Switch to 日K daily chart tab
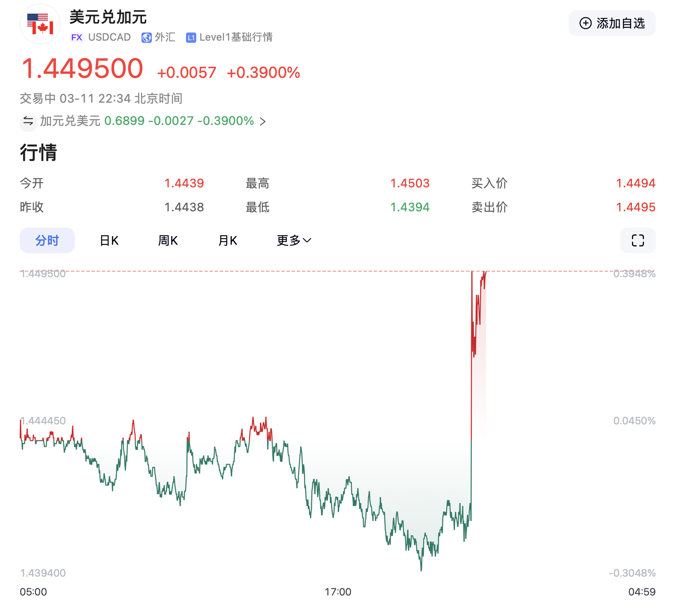673x616 pixels. (109, 240)
